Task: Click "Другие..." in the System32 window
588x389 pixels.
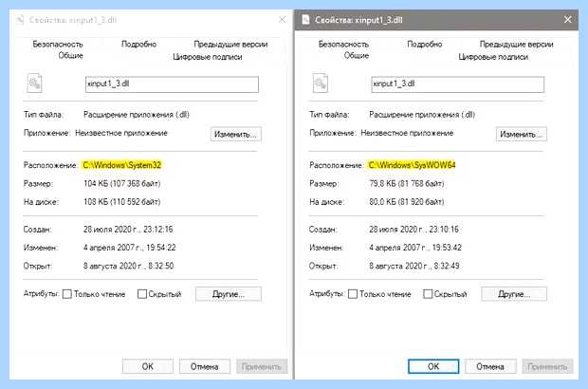Action: click(x=229, y=294)
